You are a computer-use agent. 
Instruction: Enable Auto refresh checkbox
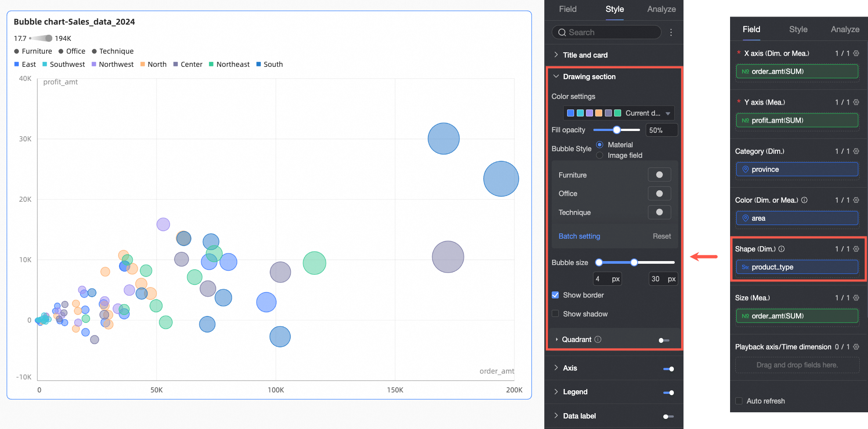click(739, 401)
